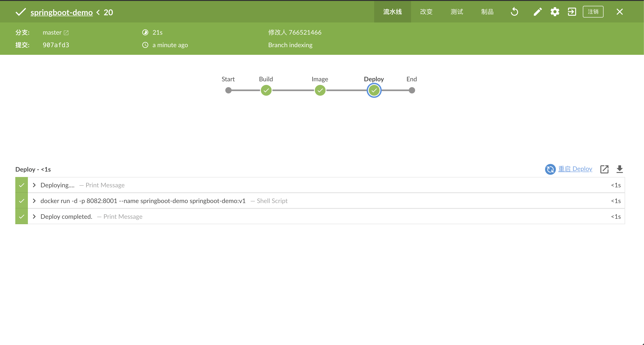
Task: Switch to the 改变 tab
Action: point(426,12)
